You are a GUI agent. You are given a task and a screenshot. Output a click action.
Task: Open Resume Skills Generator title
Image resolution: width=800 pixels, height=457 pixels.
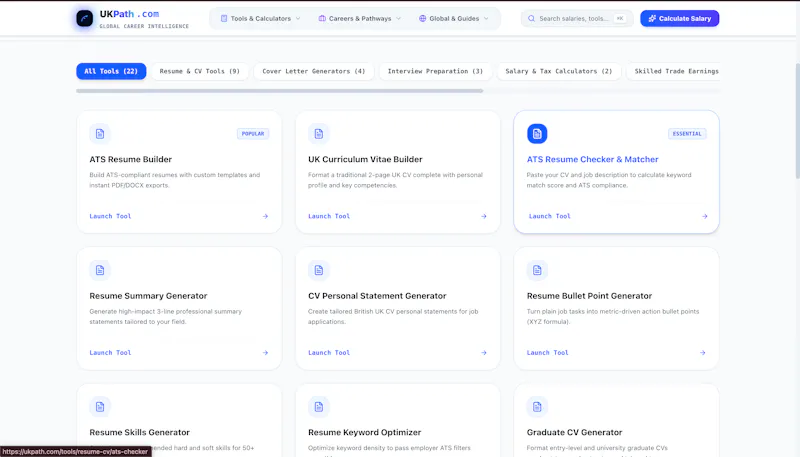click(x=139, y=432)
